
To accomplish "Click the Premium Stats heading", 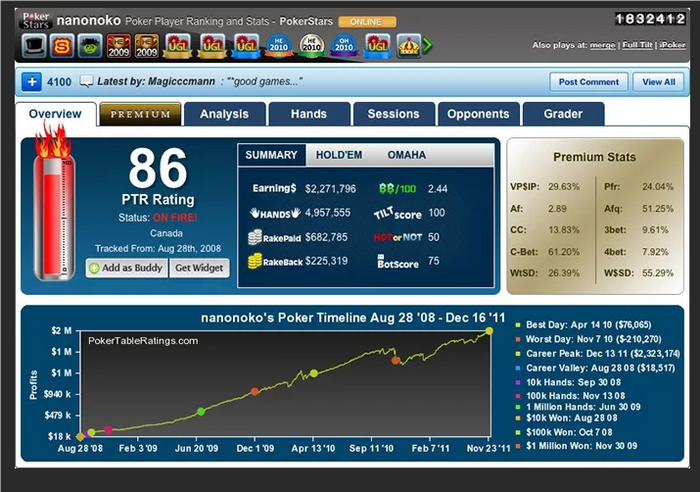I will pyautogui.click(x=595, y=157).
